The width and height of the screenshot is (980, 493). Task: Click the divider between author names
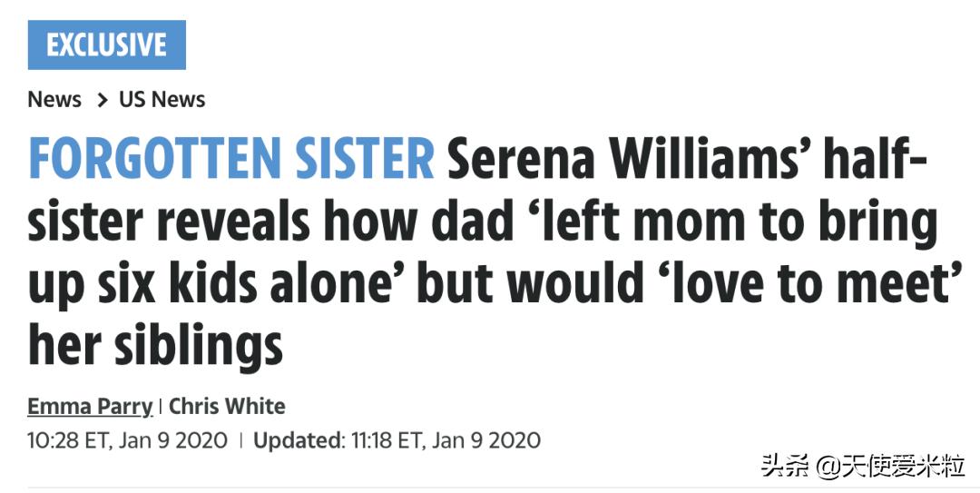coord(161,406)
